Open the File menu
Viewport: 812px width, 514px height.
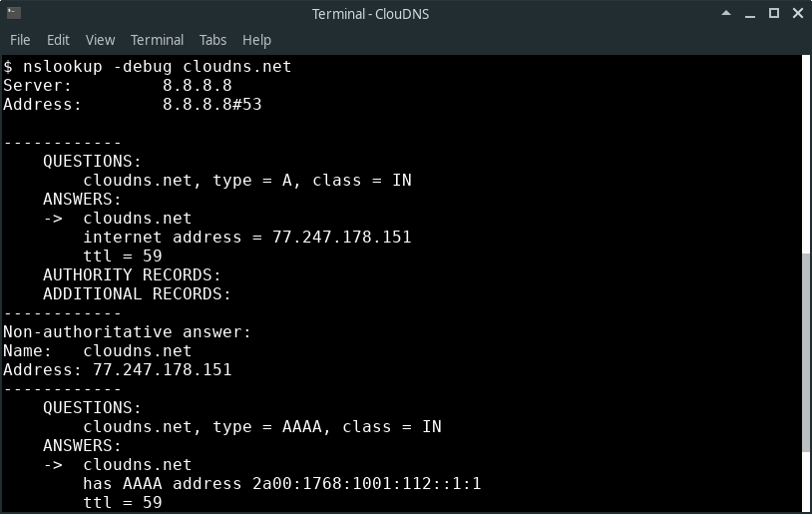tap(20, 40)
